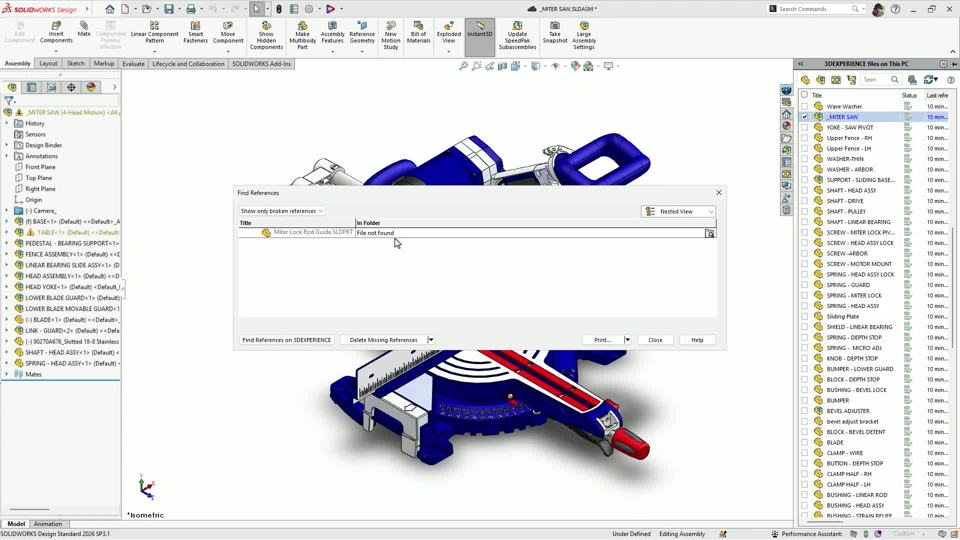Screen dimensions: 960x540
Task: Open the Help question mark icon
Action: 896,9
